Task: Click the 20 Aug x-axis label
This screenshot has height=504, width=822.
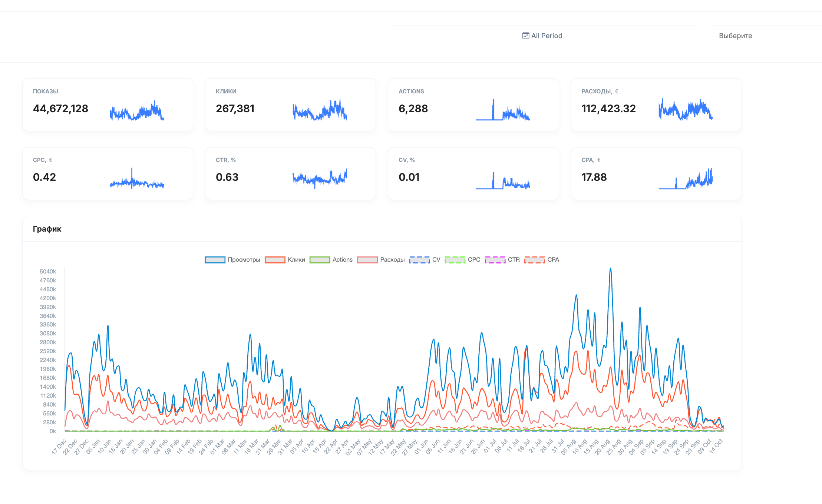Action: click(603, 447)
